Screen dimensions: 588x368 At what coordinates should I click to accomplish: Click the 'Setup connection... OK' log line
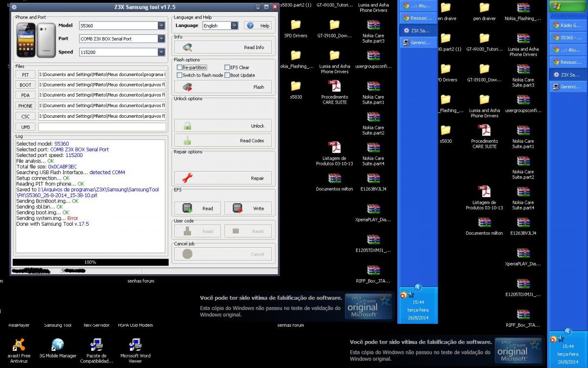[43, 178]
